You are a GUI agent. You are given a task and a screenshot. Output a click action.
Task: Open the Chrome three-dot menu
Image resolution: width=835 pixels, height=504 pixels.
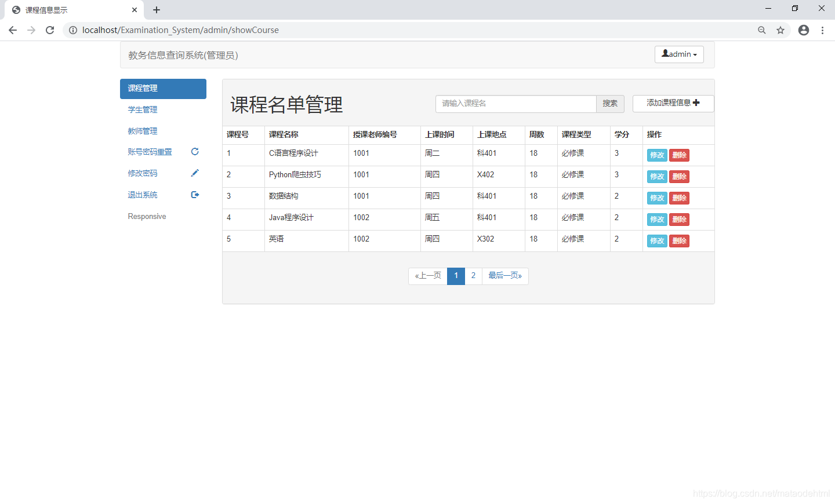pyautogui.click(x=822, y=30)
